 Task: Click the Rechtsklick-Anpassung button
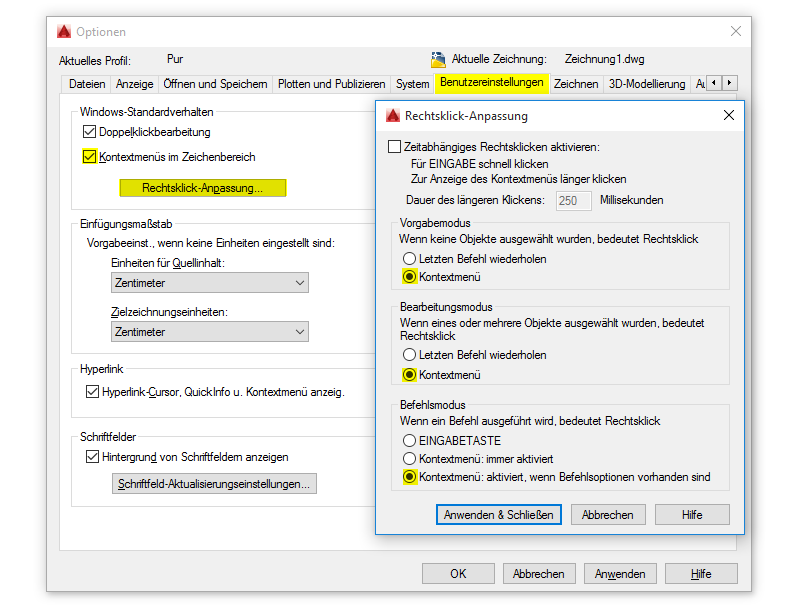pyautogui.click(x=202, y=187)
